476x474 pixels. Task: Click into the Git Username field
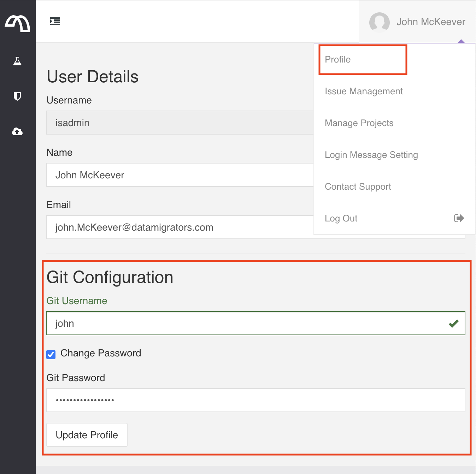click(247, 323)
